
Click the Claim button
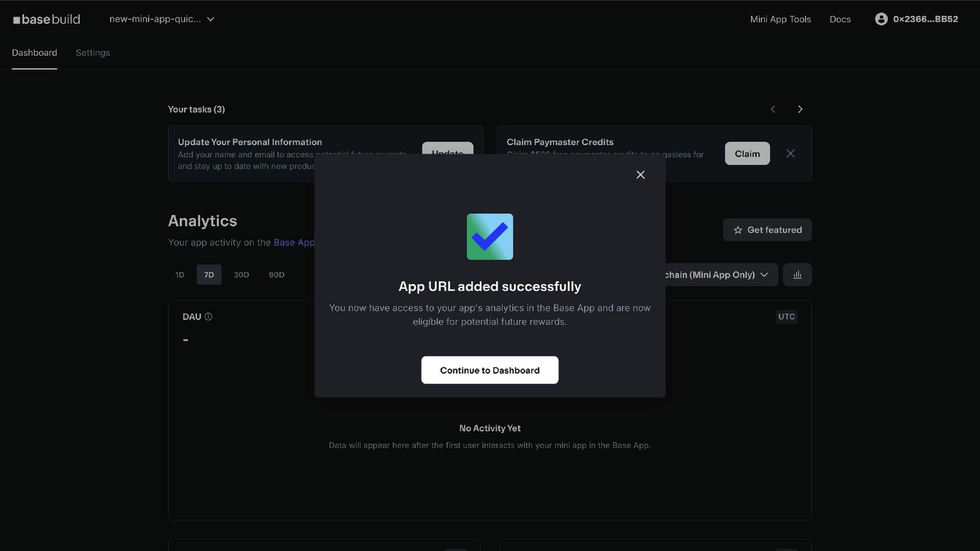pos(747,154)
